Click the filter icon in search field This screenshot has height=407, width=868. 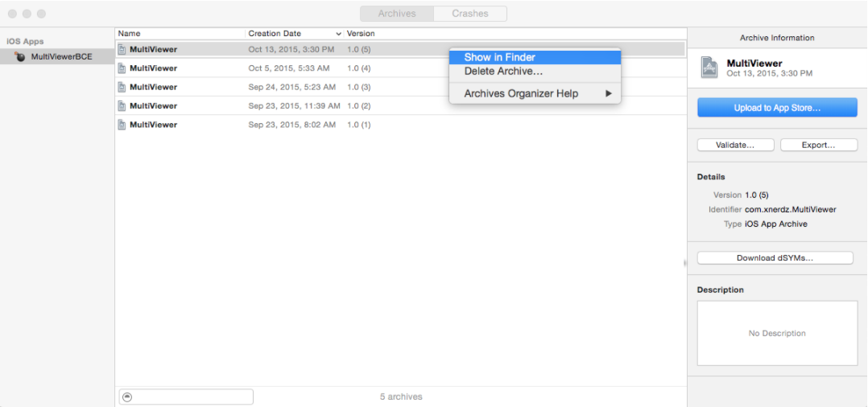[x=127, y=397]
